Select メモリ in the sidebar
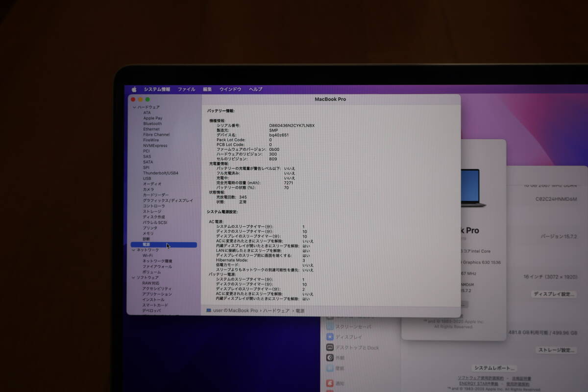The height and width of the screenshot is (392, 588). click(148, 233)
